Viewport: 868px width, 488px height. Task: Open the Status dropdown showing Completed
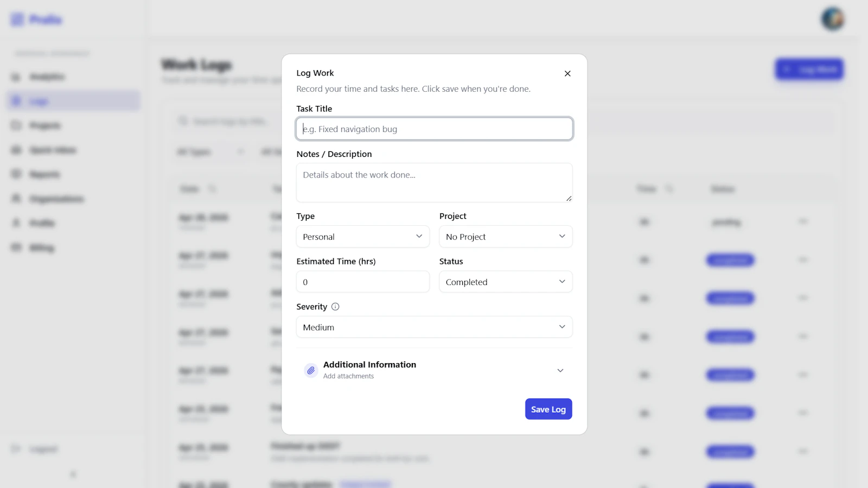(x=506, y=282)
